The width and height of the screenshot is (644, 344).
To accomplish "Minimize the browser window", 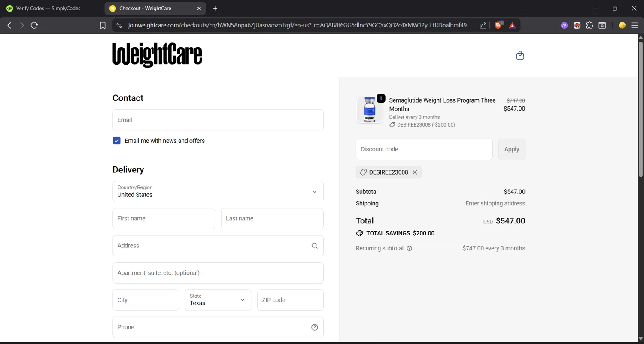I will [x=596, y=8].
